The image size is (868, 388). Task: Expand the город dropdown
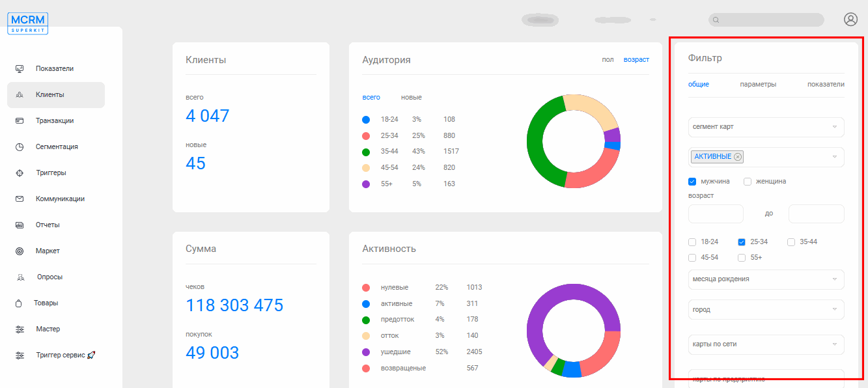766,310
